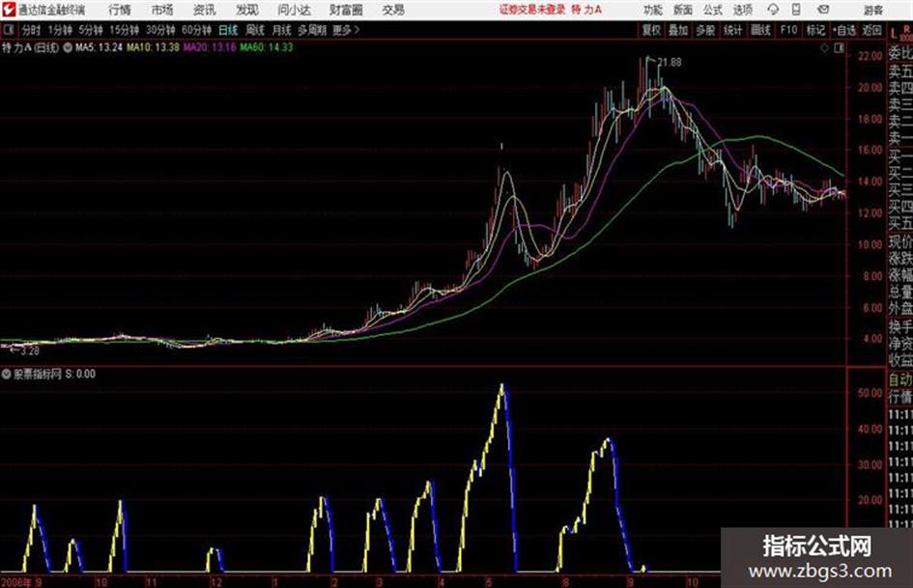
Task: Open the customer service headset icon
Action: click(773, 10)
